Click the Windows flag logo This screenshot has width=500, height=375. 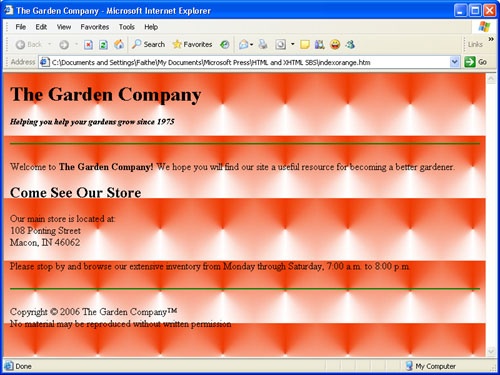tap(484, 27)
